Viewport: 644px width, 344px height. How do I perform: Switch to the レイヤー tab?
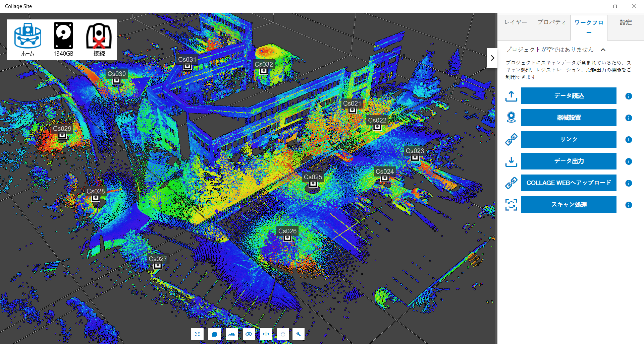(x=516, y=22)
